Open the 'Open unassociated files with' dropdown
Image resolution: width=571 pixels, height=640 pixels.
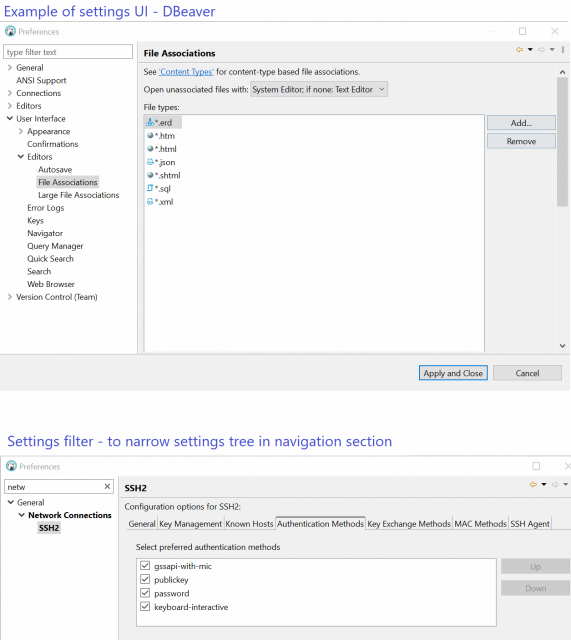point(319,89)
